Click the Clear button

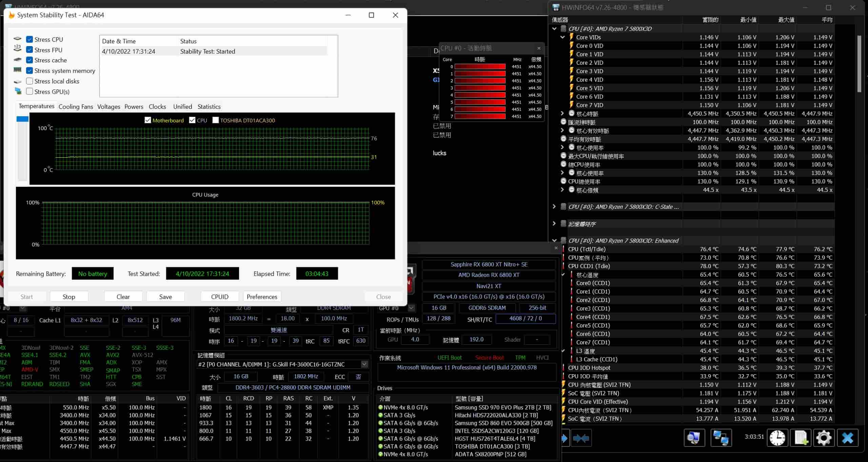pyautogui.click(x=123, y=297)
